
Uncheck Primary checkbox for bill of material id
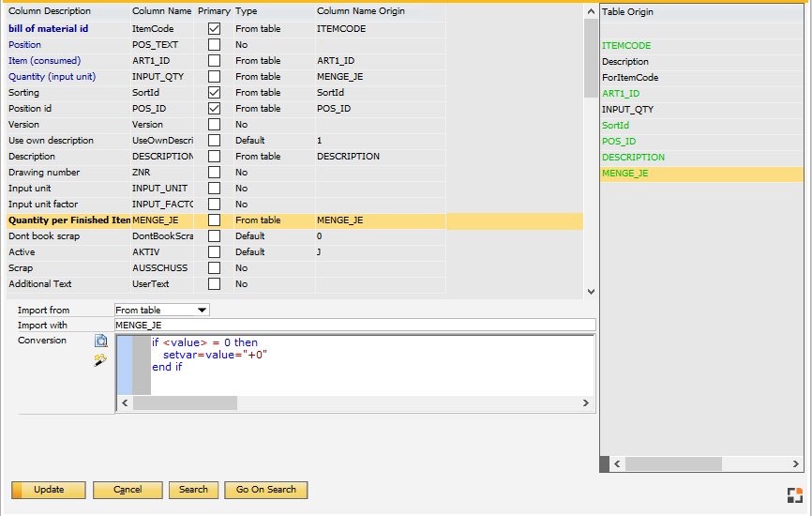[x=214, y=29]
